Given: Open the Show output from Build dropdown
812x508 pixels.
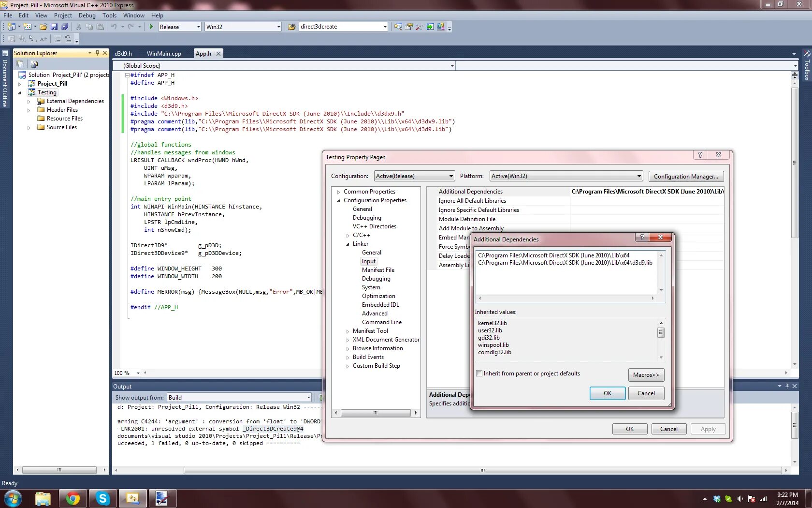Looking at the screenshot, I should (239, 398).
